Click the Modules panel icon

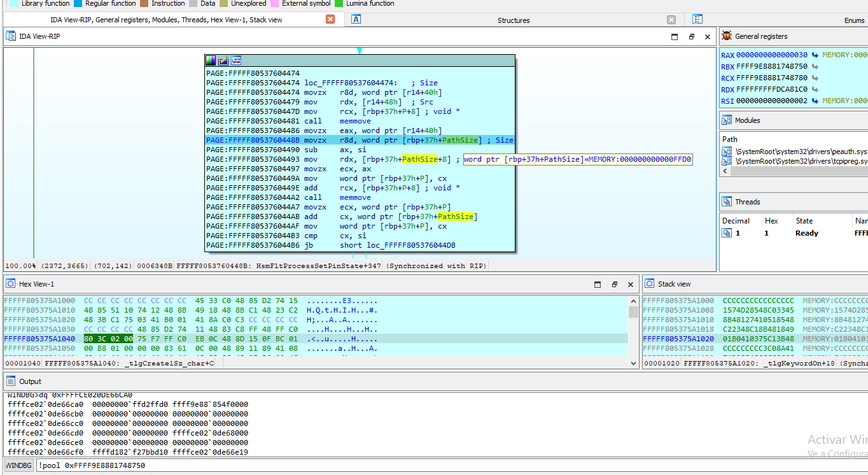(727, 120)
